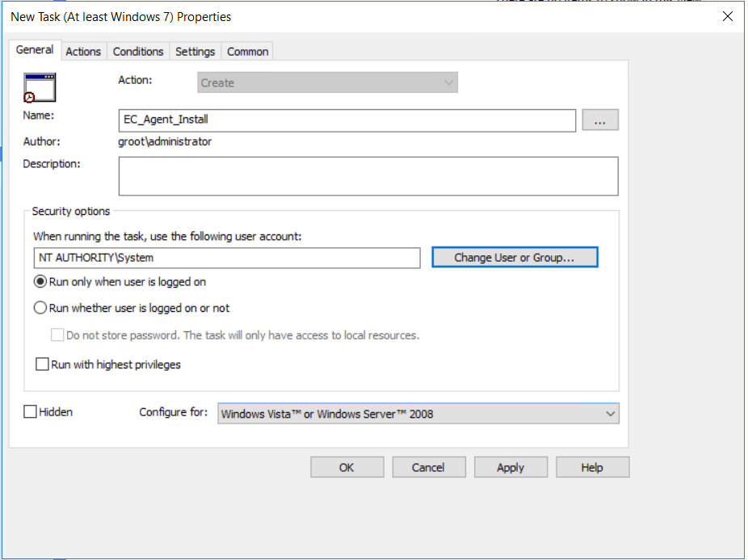Switch to the Actions tab
The width and height of the screenshot is (748, 560).
coord(83,52)
